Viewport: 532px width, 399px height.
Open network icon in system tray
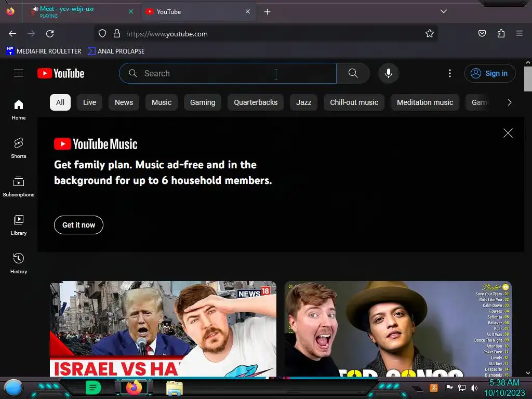coord(461,388)
